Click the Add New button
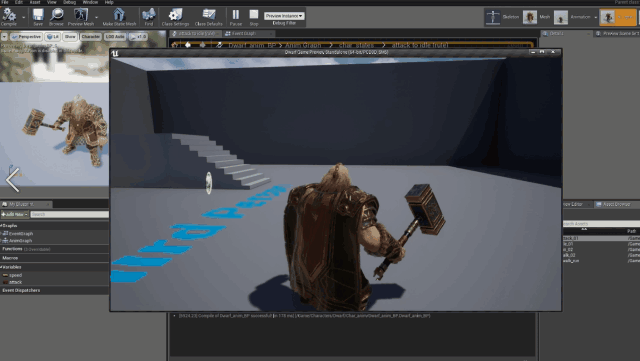 (15, 214)
